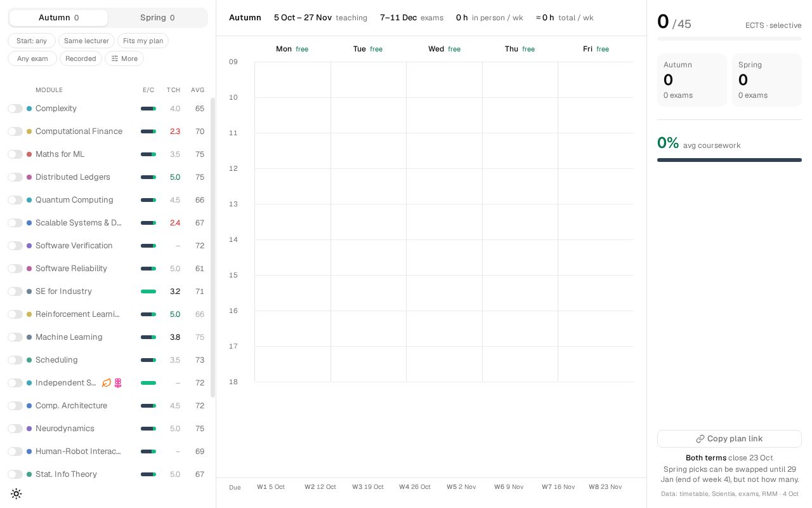Click the 'Start: any' filter chip
This screenshot has width=812, height=508.
[x=32, y=41]
